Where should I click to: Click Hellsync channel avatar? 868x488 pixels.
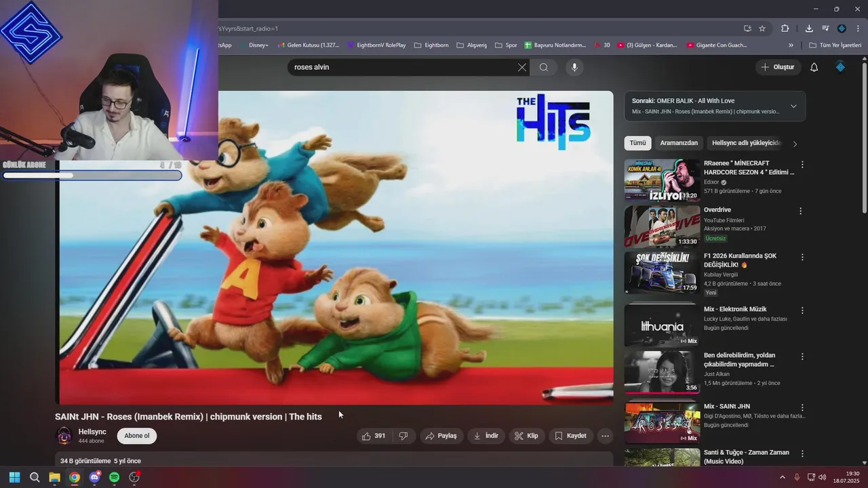(x=64, y=436)
